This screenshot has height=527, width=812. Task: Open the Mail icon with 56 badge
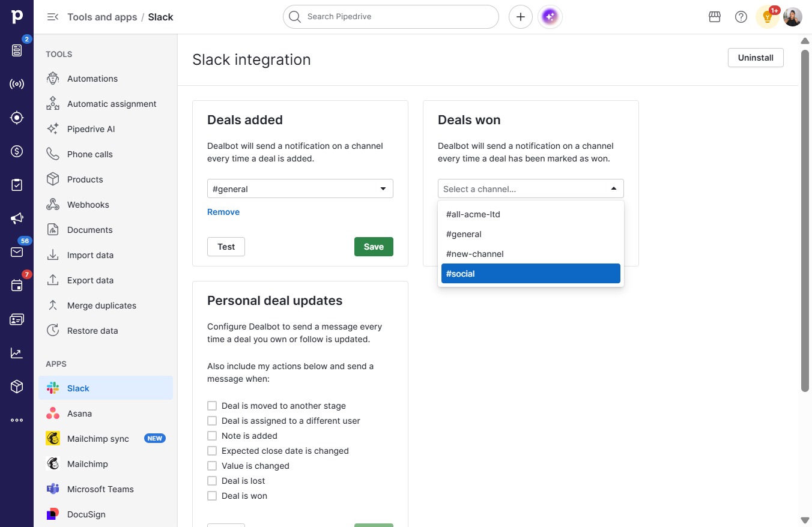pos(17,252)
